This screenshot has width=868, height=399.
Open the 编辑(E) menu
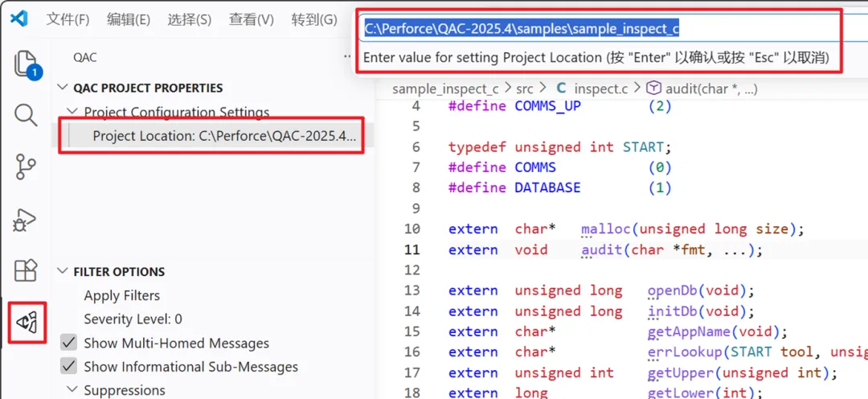point(129,19)
